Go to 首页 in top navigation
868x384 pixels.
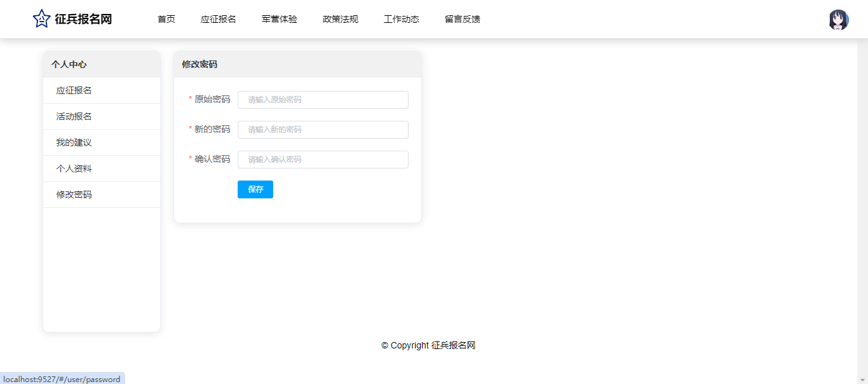tap(166, 19)
